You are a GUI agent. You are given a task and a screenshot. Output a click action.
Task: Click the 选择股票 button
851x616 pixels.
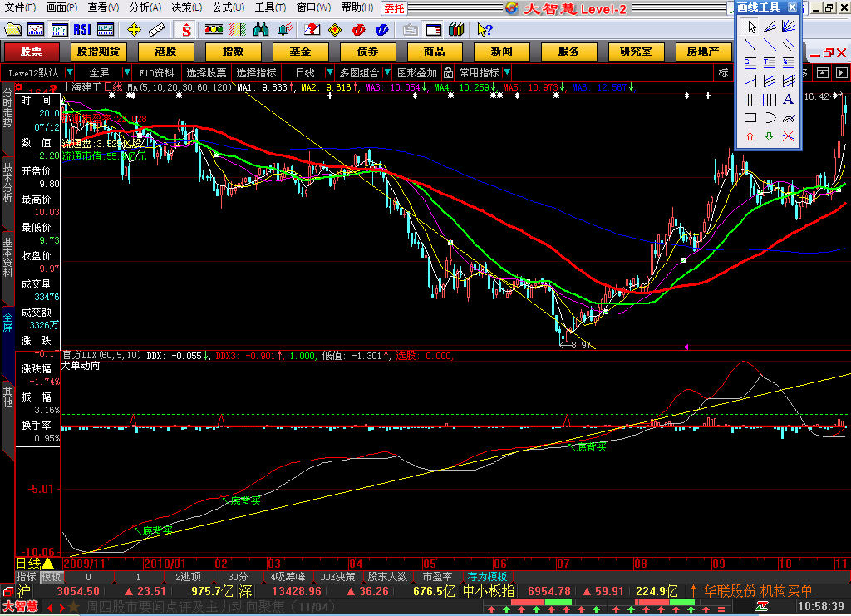tap(206, 72)
